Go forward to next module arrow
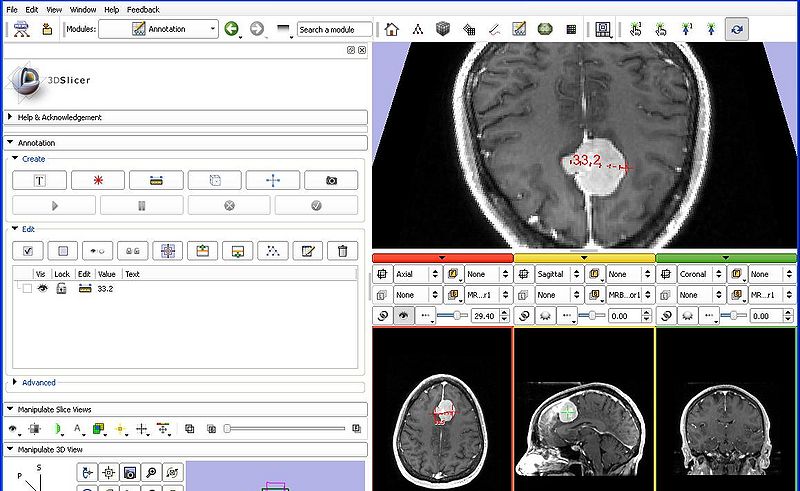 click(257, 29)
